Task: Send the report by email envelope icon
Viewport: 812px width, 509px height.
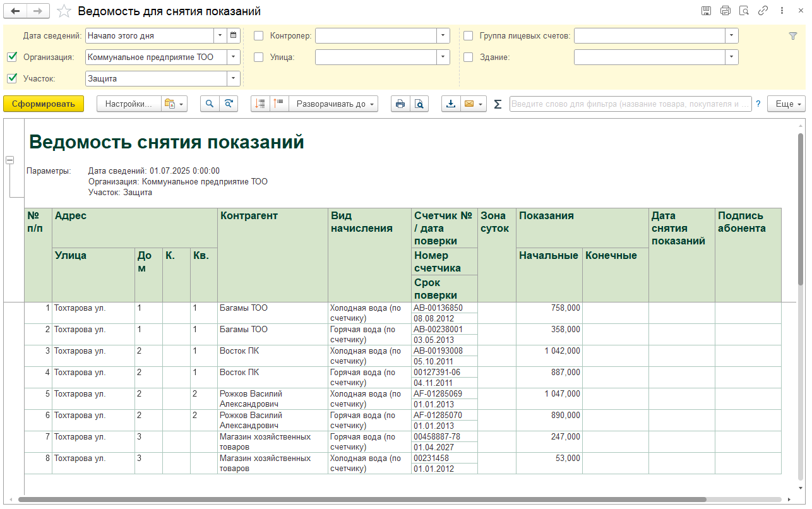Action: (x=469, y=104)
